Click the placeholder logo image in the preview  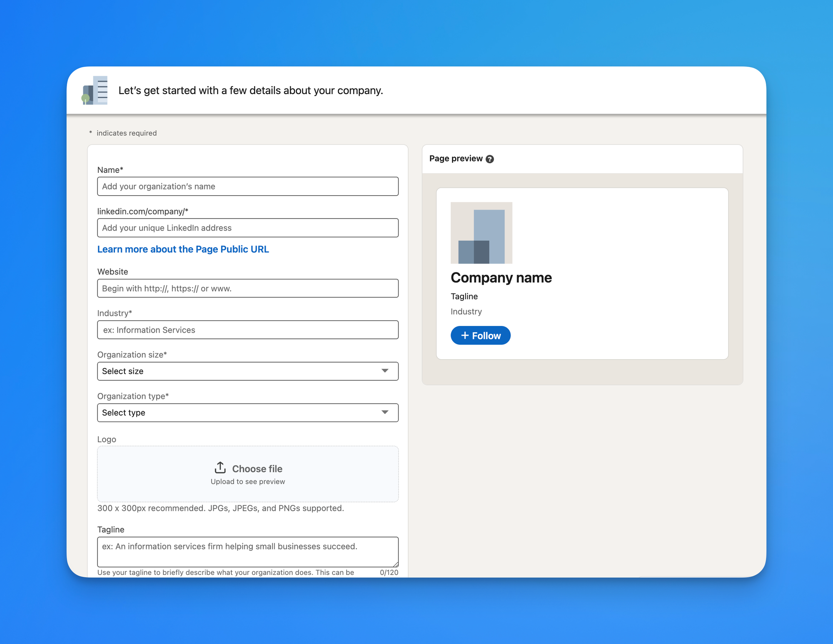481,233
